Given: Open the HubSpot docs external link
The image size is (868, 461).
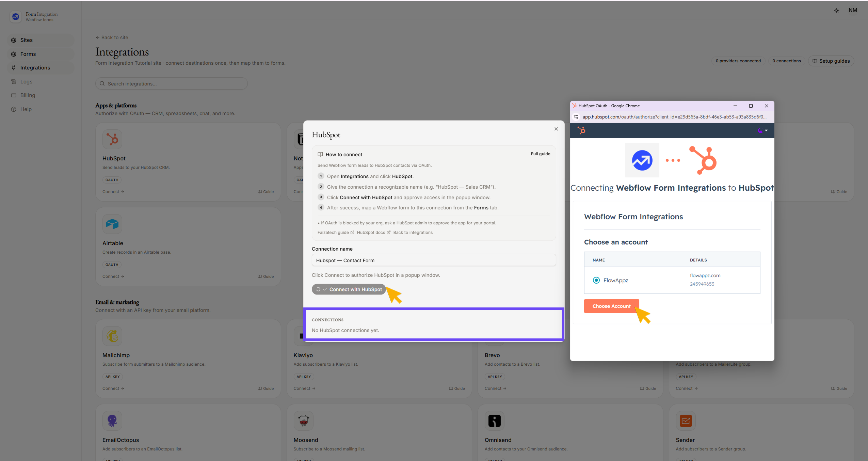Looking at the screenshot, I should [x=373, y=233].
